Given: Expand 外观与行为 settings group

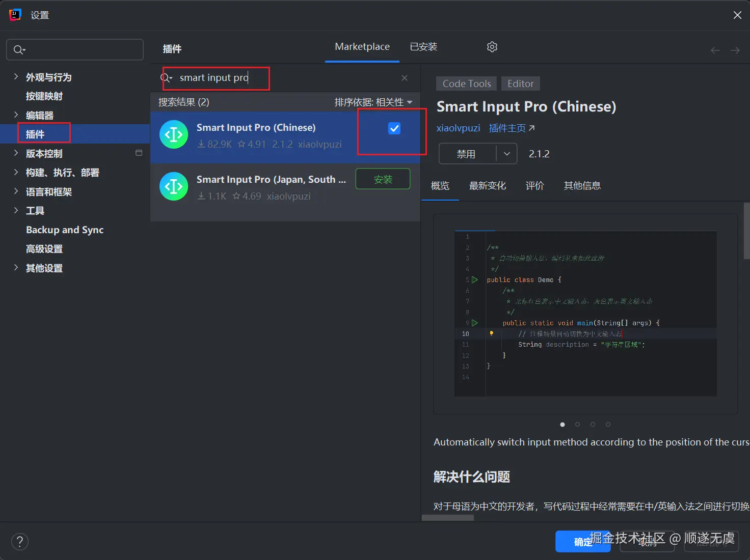Looking at the screenshot, I should (x=16, y=77).
